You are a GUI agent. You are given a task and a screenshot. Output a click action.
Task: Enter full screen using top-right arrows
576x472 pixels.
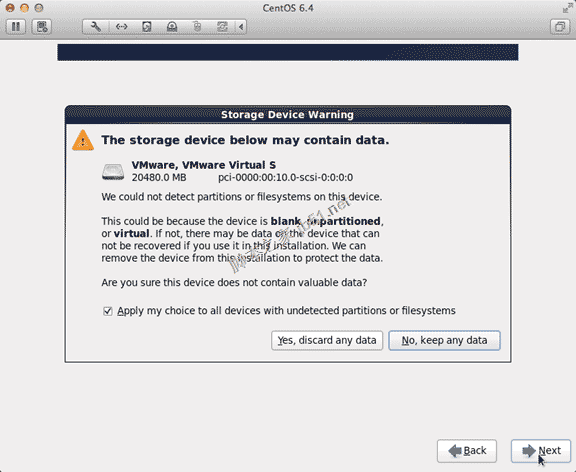tap(568, 8)
